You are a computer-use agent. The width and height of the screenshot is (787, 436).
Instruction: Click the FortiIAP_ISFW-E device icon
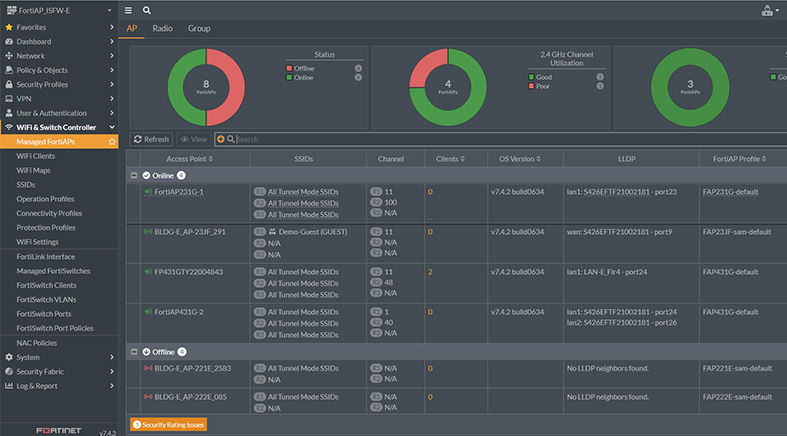pyautogui.click(x=11, y=10)
